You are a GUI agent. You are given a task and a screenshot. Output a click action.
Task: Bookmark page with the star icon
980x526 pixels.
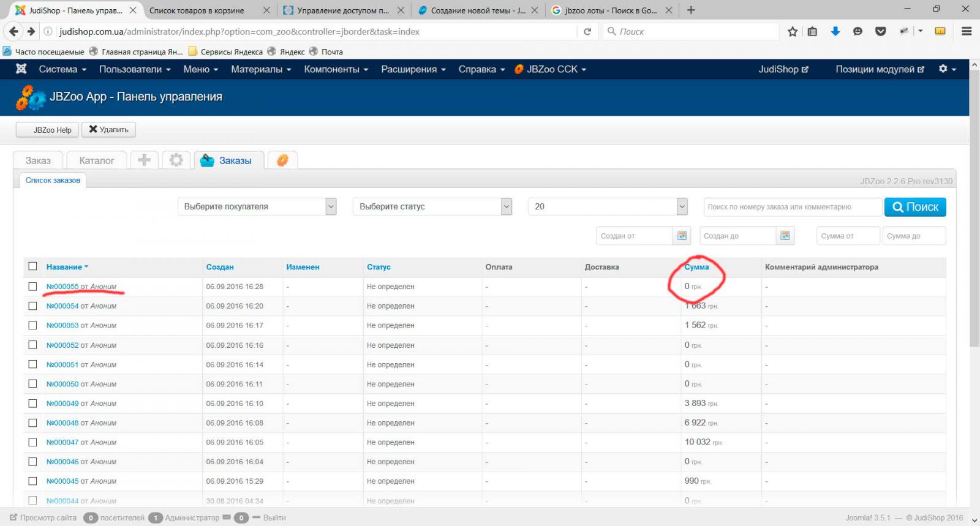[x=793, y=32]
